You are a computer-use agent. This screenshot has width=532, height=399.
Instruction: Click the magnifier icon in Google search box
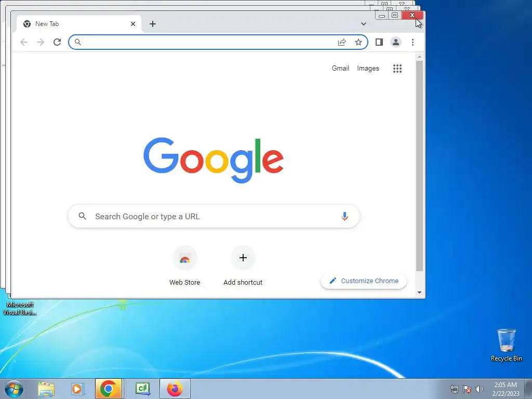82,216
